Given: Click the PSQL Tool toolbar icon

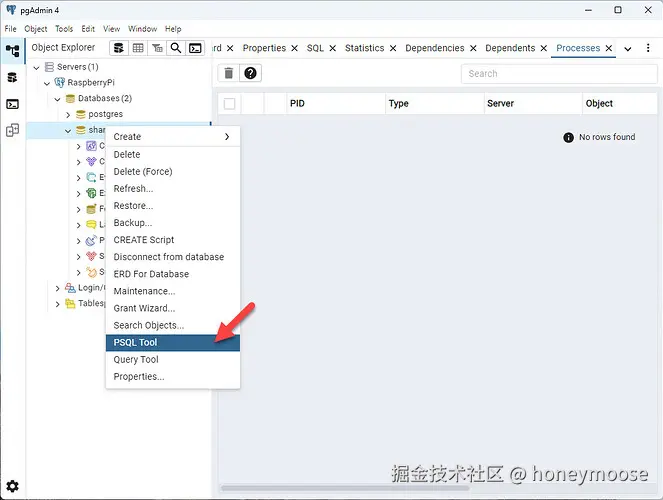Looking at the screenshot, I should click(195, 48).
